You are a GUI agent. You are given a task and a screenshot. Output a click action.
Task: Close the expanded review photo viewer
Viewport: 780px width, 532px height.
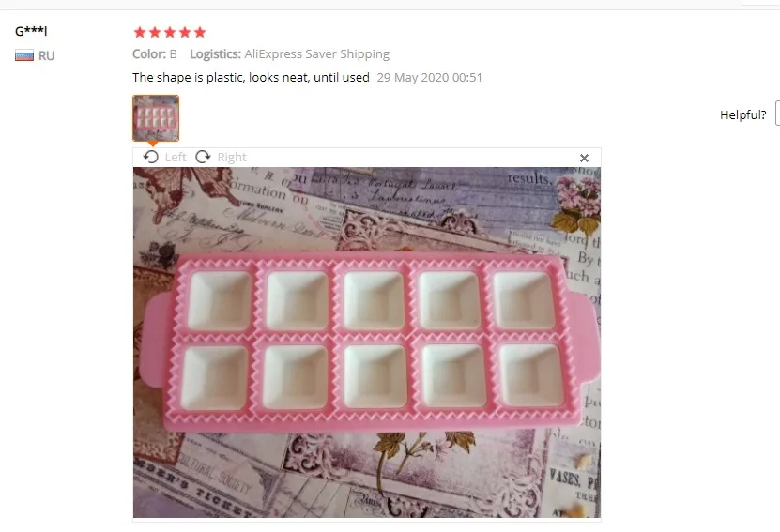click(584, 159)
